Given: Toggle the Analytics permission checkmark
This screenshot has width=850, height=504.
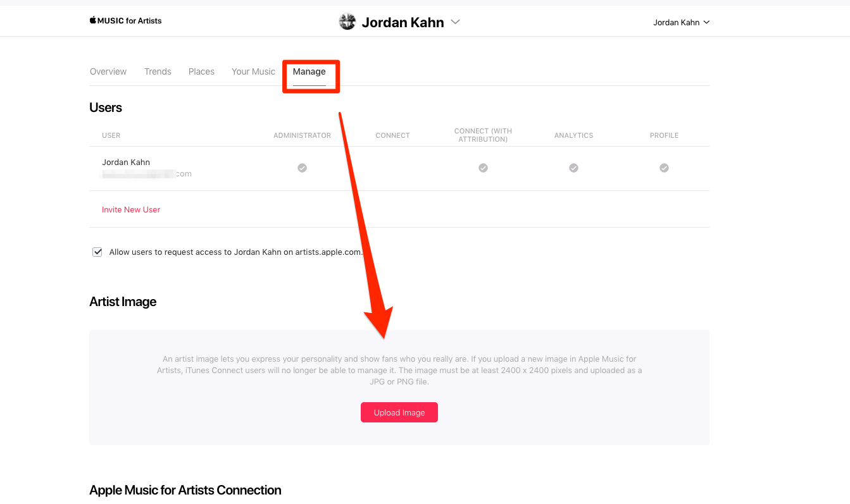Looking at the screenshot, I should pyautogui.click(x=573, y=168).
